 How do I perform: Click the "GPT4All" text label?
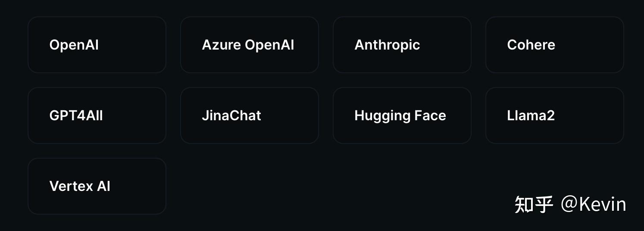[x=76, y=115]
